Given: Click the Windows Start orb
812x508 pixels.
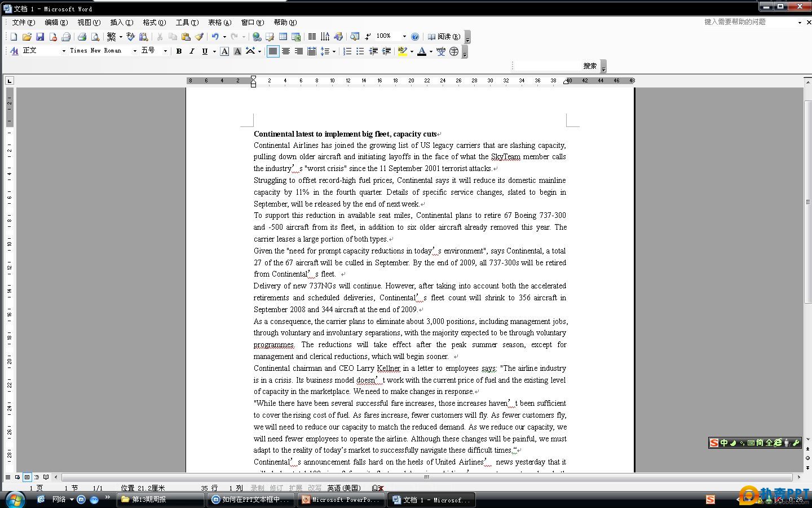Looking at the screenshot, I should click(x=15, y=500).
